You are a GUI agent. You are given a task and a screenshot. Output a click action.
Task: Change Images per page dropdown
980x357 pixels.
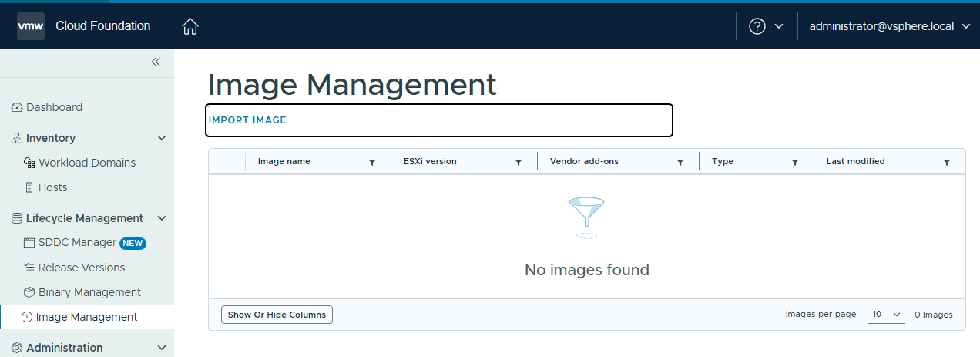pyautogui.click(x=886, y=315)
